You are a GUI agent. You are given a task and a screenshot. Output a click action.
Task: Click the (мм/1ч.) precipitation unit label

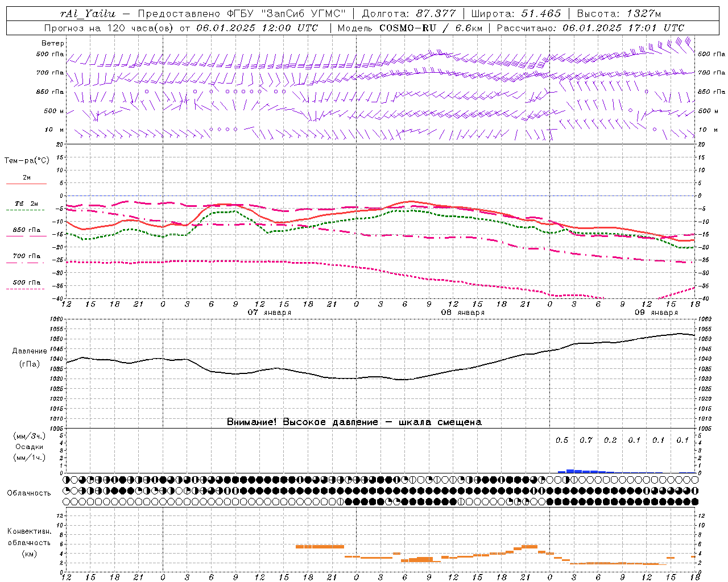[30, 458]
